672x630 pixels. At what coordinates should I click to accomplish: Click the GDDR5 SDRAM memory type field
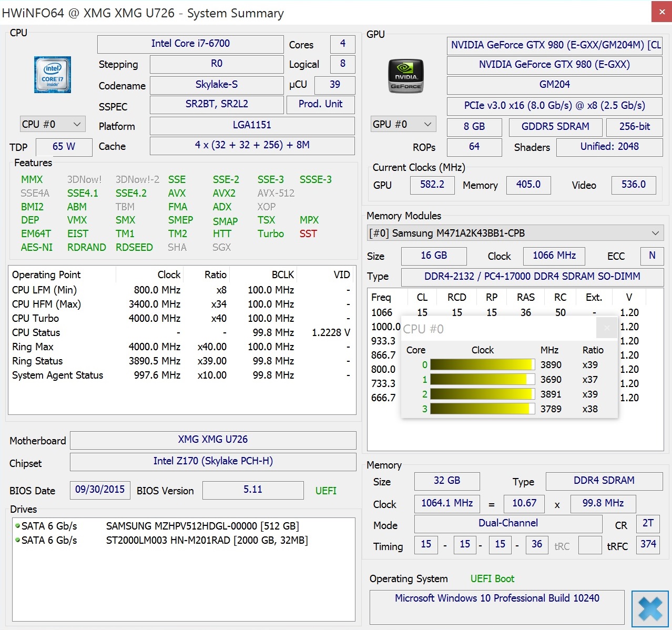tap(555, 127)
